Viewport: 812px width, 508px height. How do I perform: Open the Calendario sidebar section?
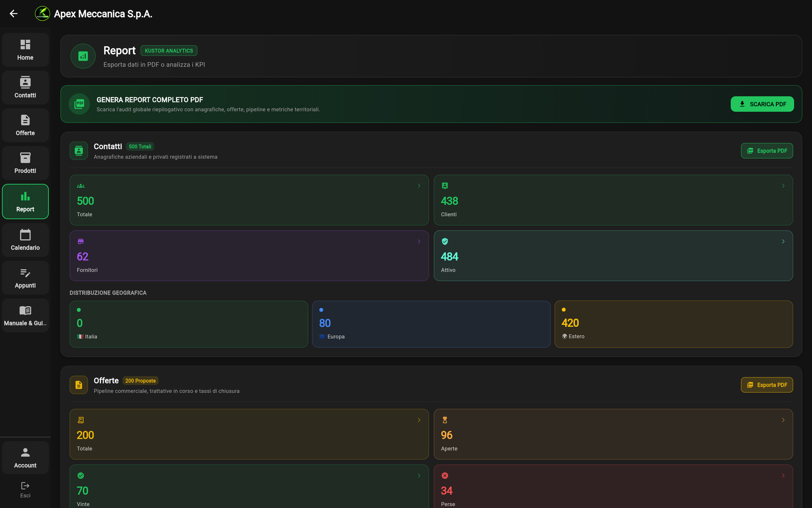click(25, 240)
